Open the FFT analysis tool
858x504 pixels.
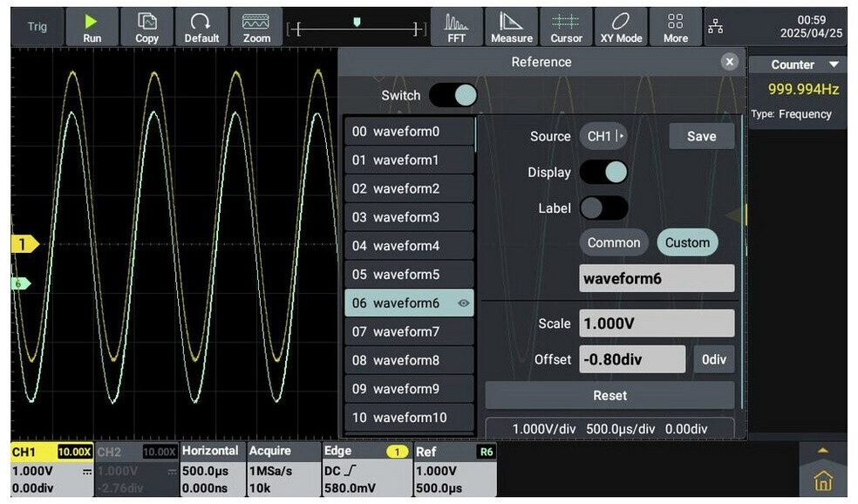456,27
